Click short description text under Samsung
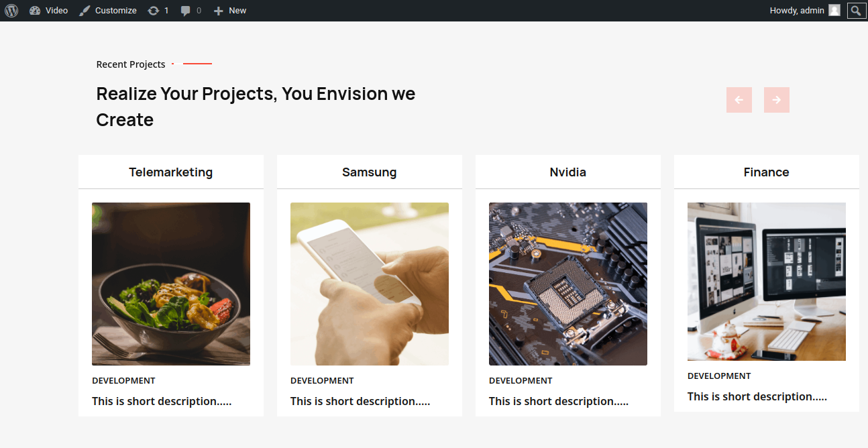868x448 pixels. pyautogui.click(x=360, y=401)
